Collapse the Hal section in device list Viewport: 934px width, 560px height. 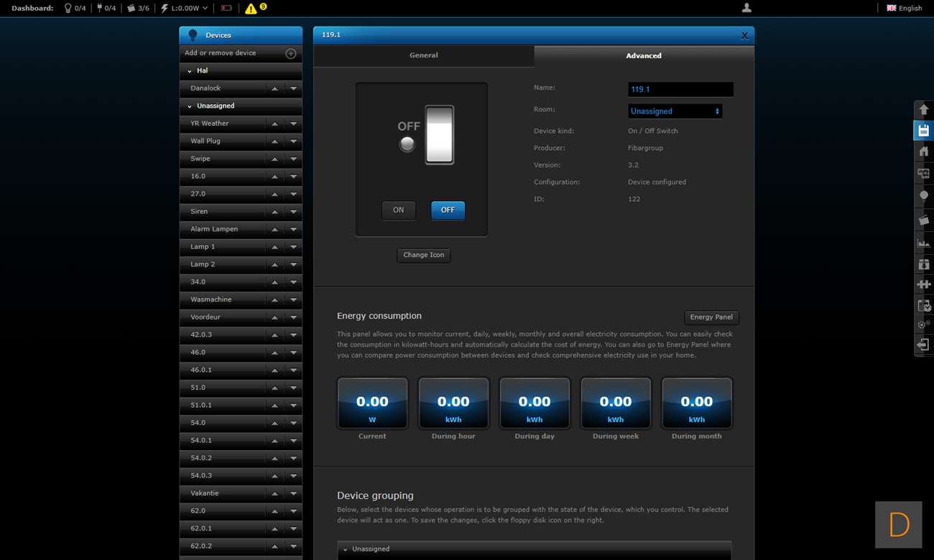(x=190, y=71)
